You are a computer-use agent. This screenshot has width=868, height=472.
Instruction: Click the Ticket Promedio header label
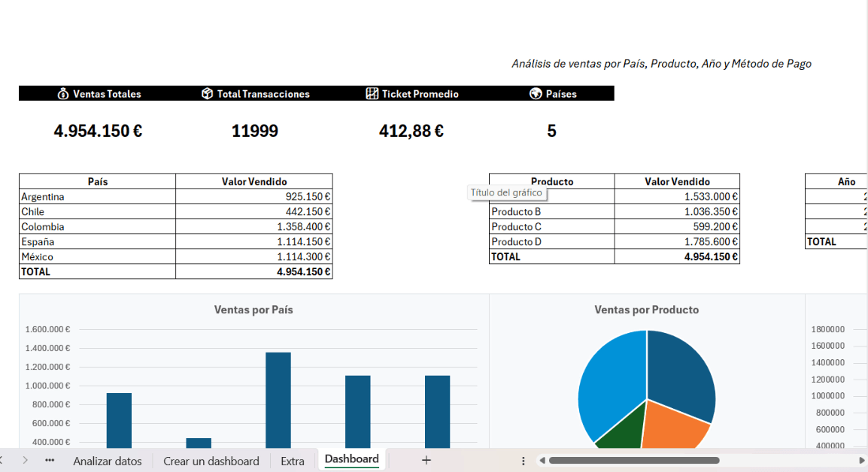click(x=420, y=94)
